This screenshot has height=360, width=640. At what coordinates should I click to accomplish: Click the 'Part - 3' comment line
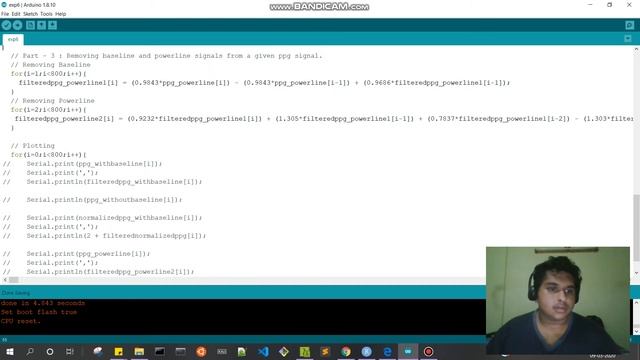167,56
